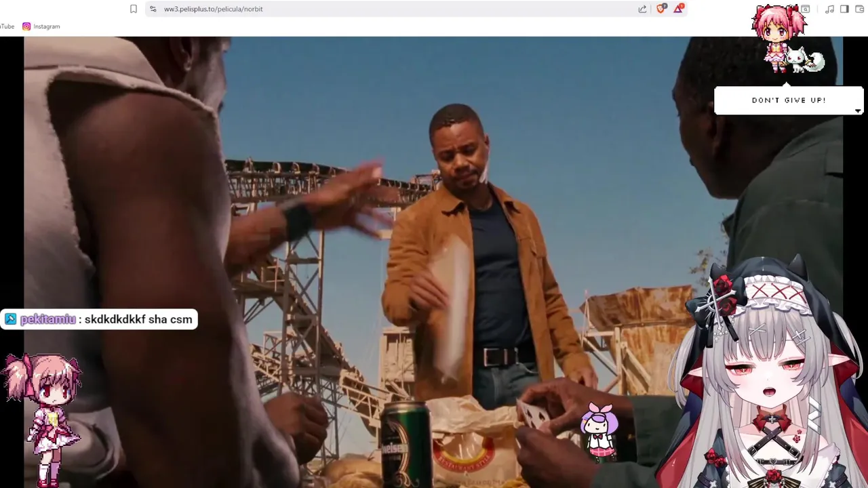Image resolution: width=868 pixels, height=488 pixels.
Task: Open the Instagram bookmark
Action: [x=41, y=26]
